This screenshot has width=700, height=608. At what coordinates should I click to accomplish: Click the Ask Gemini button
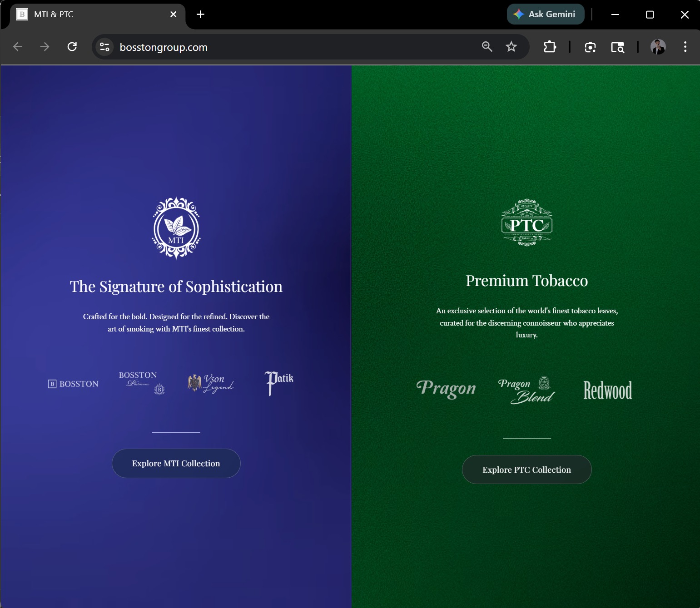click(545, 15)
